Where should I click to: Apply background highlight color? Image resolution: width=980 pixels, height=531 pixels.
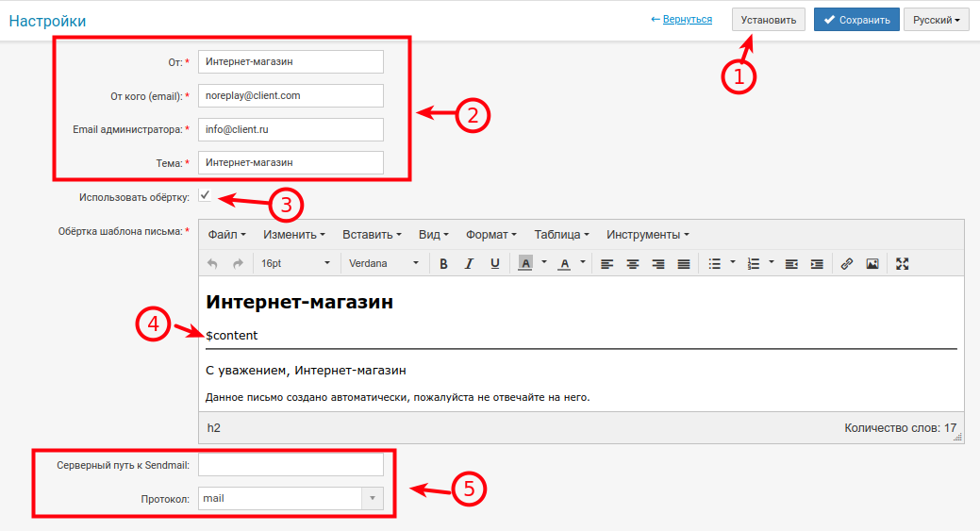525,264
